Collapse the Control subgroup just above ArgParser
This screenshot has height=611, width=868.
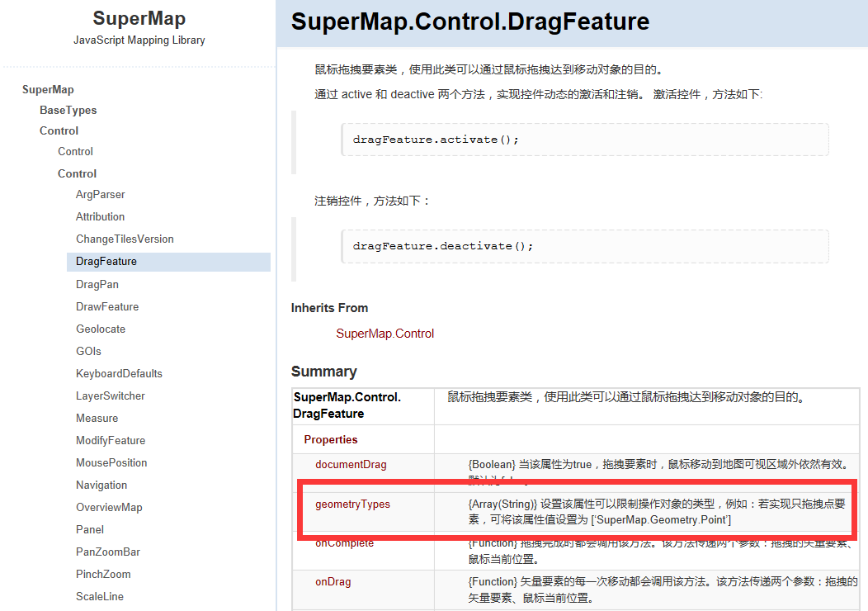coord(77,173)
